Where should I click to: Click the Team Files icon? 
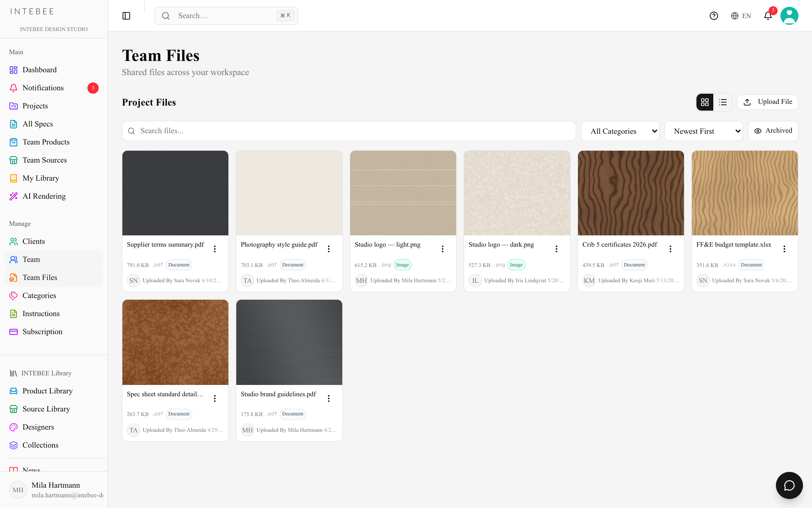[x=14, y=277]
